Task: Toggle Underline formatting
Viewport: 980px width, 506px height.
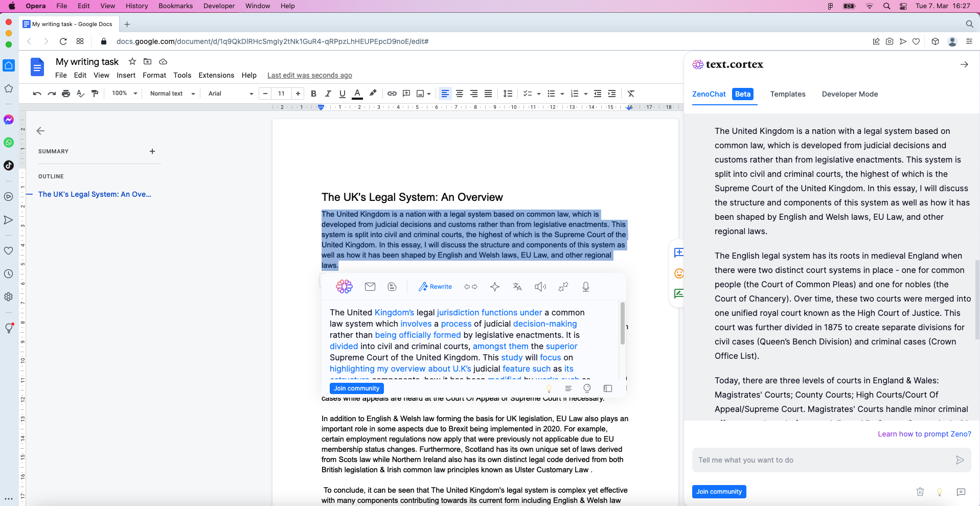Action: pos(342,94)
